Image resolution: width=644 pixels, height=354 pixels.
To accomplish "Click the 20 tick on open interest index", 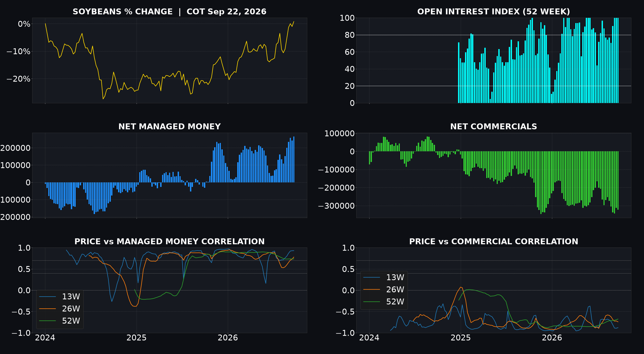I will coord(350,86).
